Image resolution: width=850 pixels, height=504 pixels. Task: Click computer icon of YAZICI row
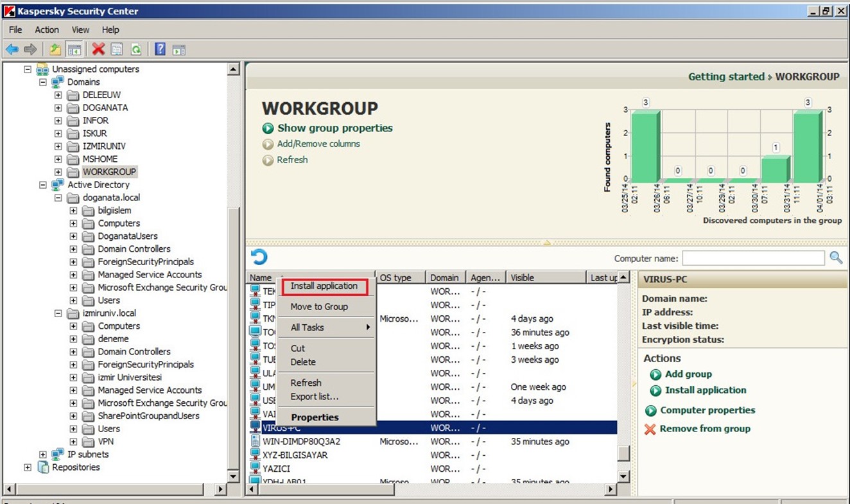click(x=255, y=469)
